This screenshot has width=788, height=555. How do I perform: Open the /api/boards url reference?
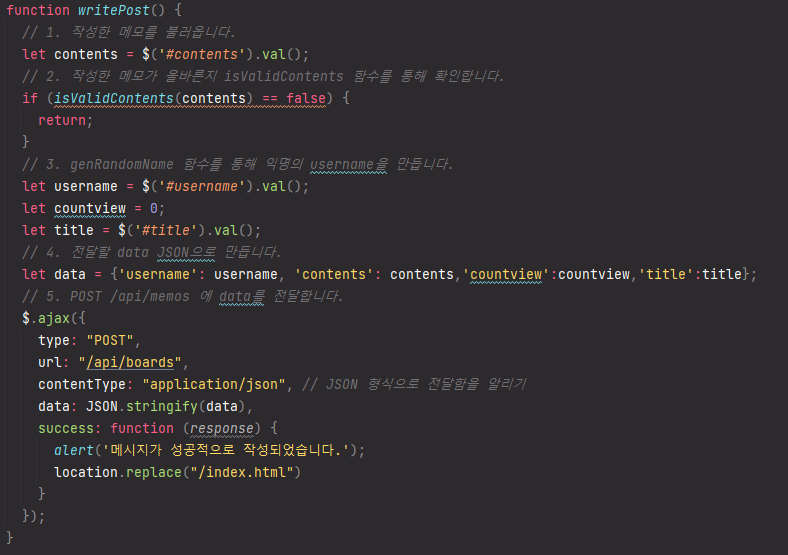point(130,362)
